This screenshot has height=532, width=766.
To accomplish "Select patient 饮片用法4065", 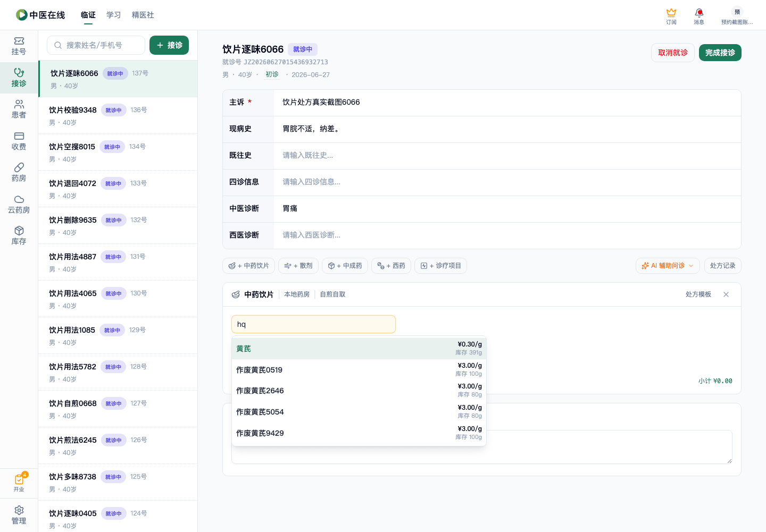I will pyautogui.click(x=118, y=299).
